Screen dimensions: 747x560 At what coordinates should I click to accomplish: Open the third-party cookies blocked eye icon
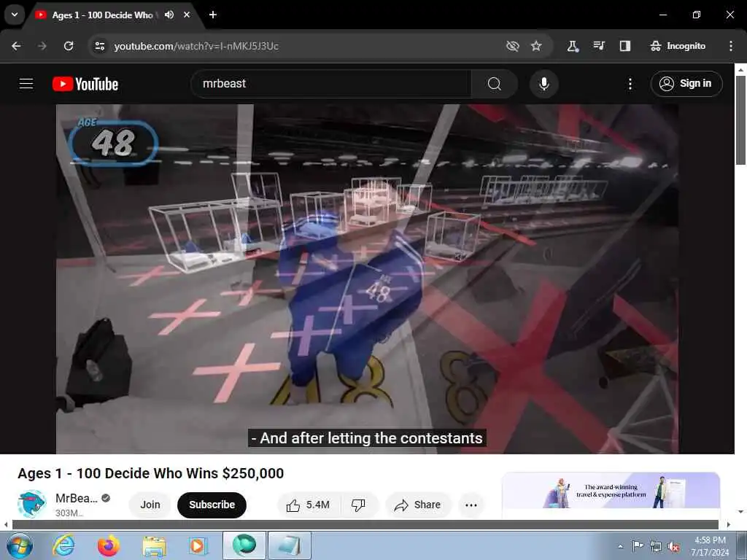click(513, 46)
